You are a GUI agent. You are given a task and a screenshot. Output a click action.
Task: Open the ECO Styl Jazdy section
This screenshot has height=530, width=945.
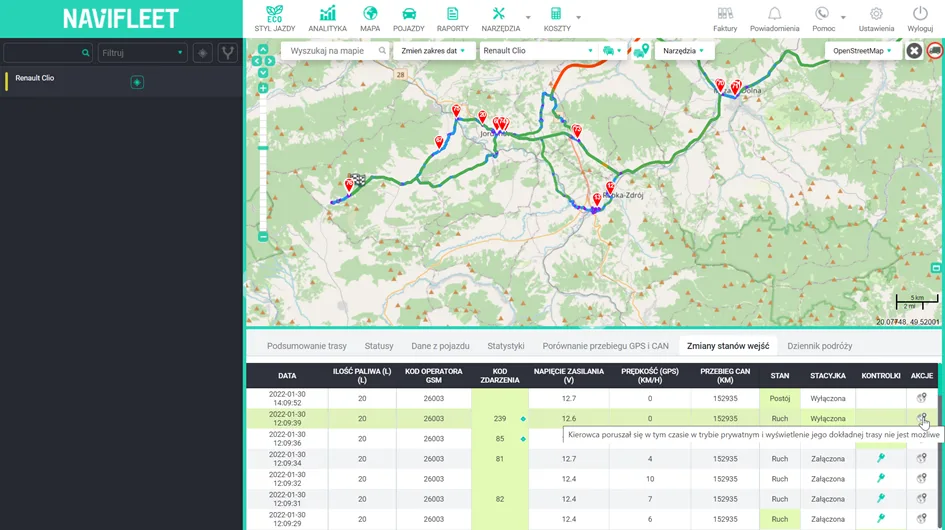[x=274, y=19]
